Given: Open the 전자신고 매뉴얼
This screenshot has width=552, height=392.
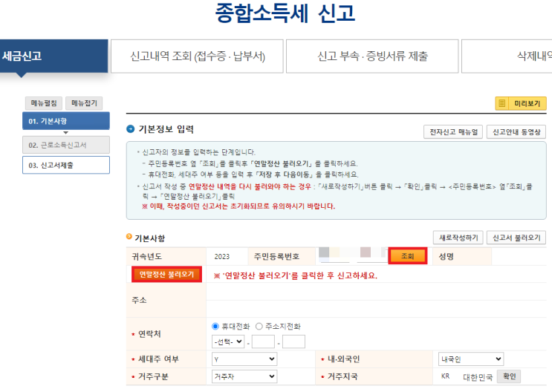Looking at the screenshot, I should (x=453, y=132).
